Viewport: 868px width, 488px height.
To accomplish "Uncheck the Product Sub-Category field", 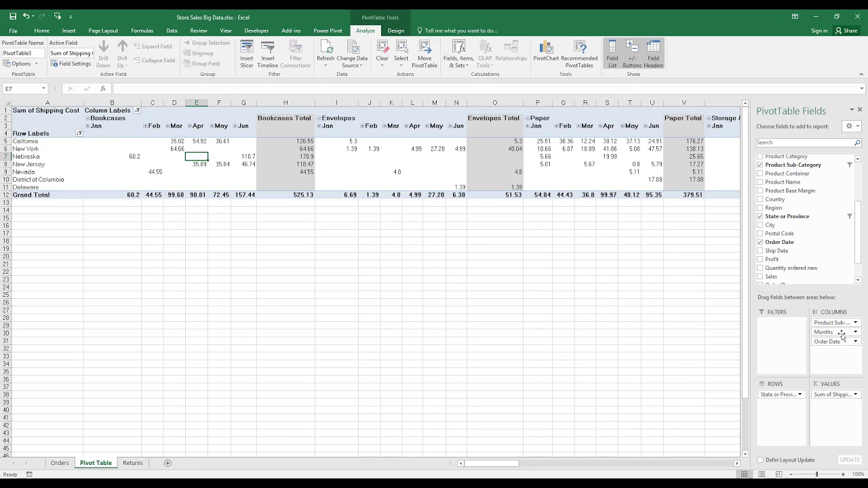I will (760, 165).
